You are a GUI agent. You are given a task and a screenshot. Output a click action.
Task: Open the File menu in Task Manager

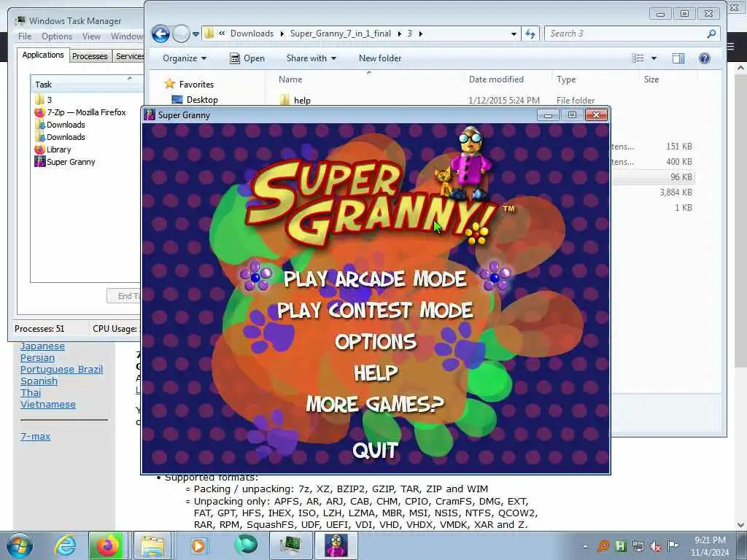click(x=25, y=36)
